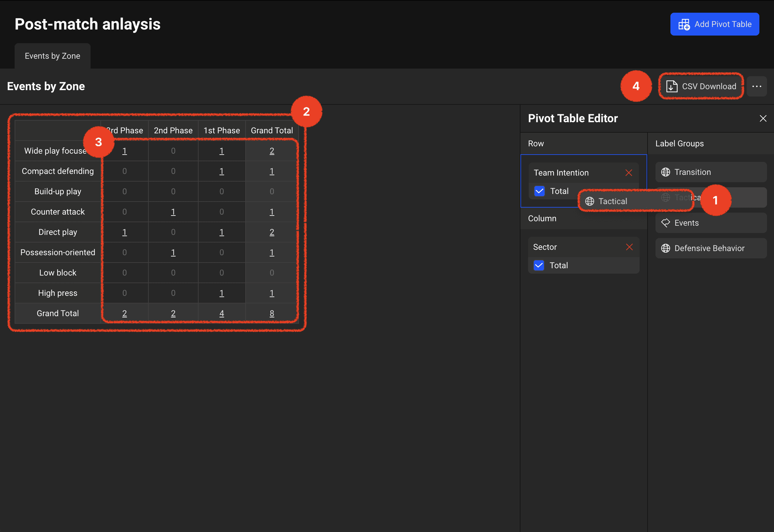The height and width of the screenshot is (532, 774).
Task: Click the 1st Phase grand total 4
Action: [x=221, y=313]
